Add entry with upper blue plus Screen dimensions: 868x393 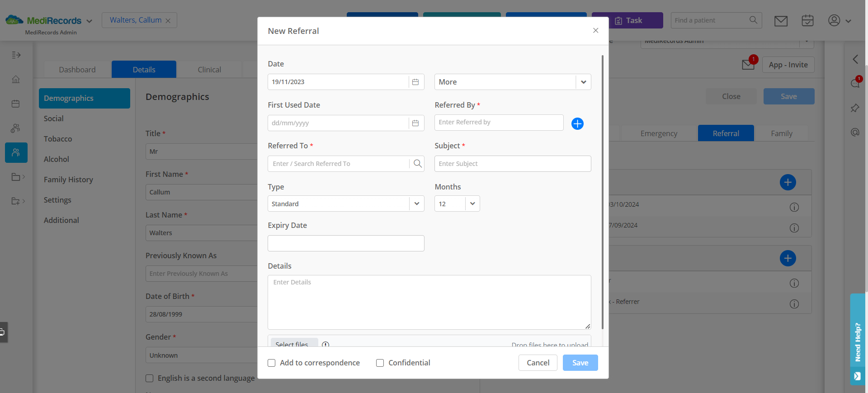coord(788,182)
